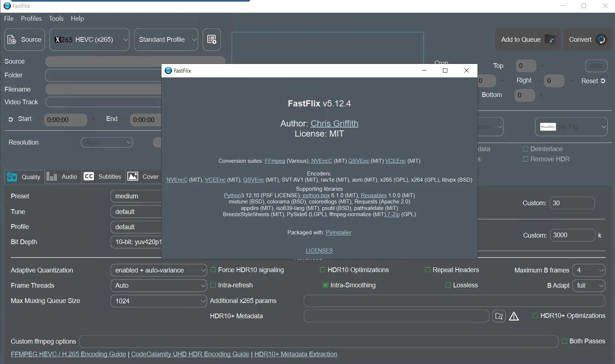Toggle Remove HDR checkbox

(526, 159)
